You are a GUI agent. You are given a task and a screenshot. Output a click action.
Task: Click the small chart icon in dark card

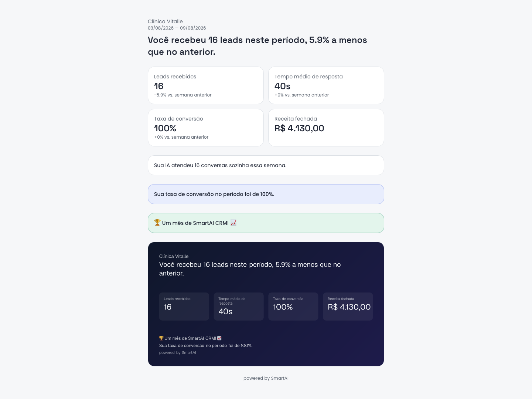point(219,338)
